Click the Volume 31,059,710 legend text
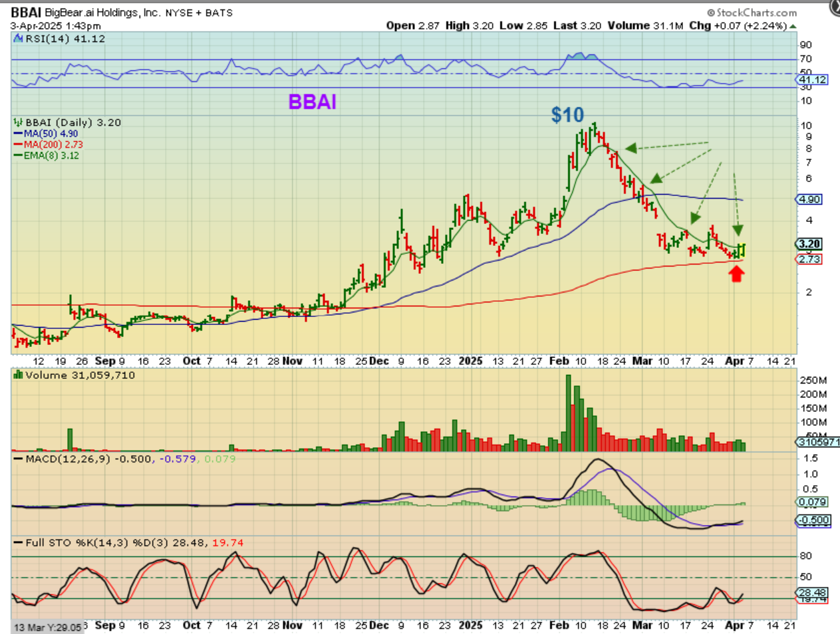This screenshot has height=634, width=840. click(80, 375)
